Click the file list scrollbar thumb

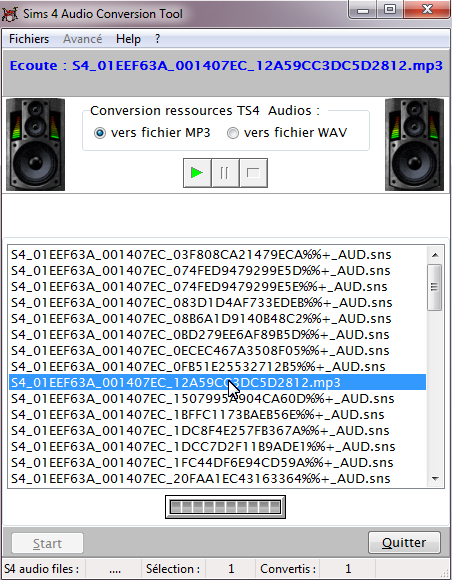[x=435, y=287]
